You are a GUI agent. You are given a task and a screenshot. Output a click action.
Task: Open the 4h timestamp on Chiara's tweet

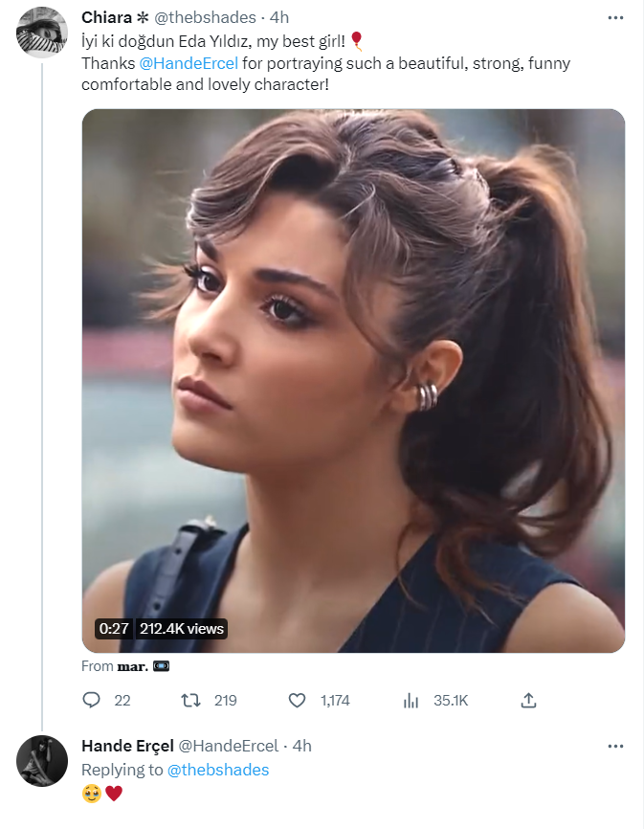[x=279, y=17]
